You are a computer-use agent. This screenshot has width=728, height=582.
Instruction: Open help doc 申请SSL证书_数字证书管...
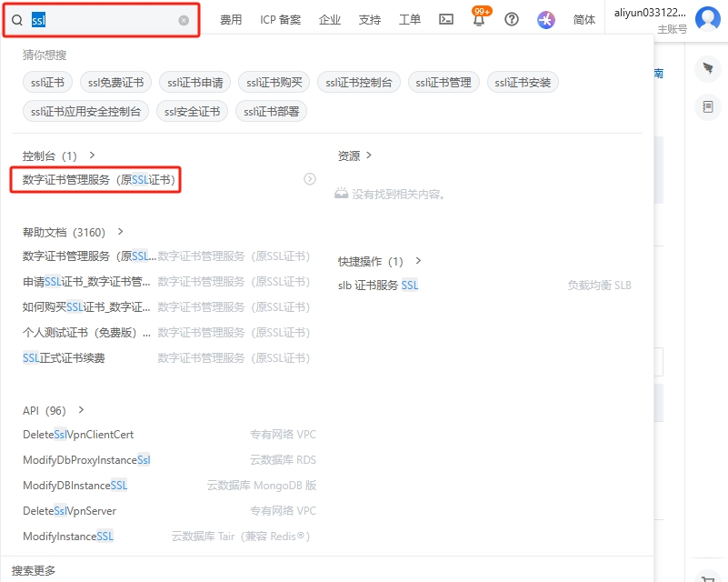[x=86, y=282]
